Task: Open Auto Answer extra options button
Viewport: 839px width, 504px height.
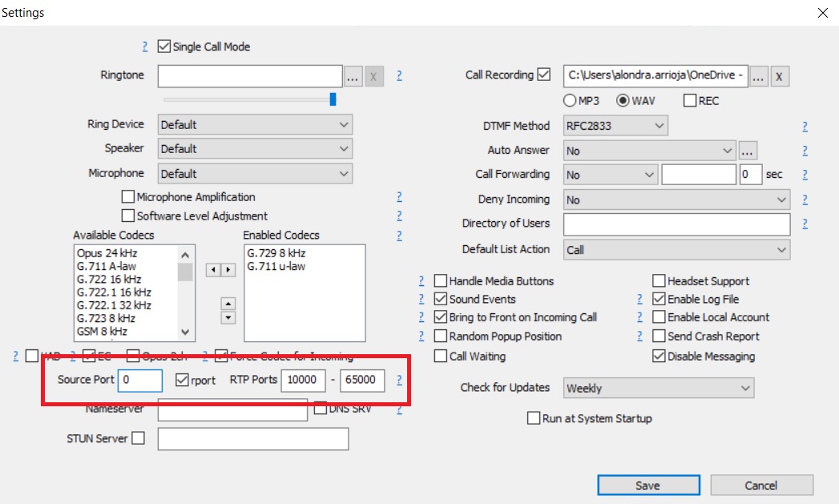Action: point(748,151)
